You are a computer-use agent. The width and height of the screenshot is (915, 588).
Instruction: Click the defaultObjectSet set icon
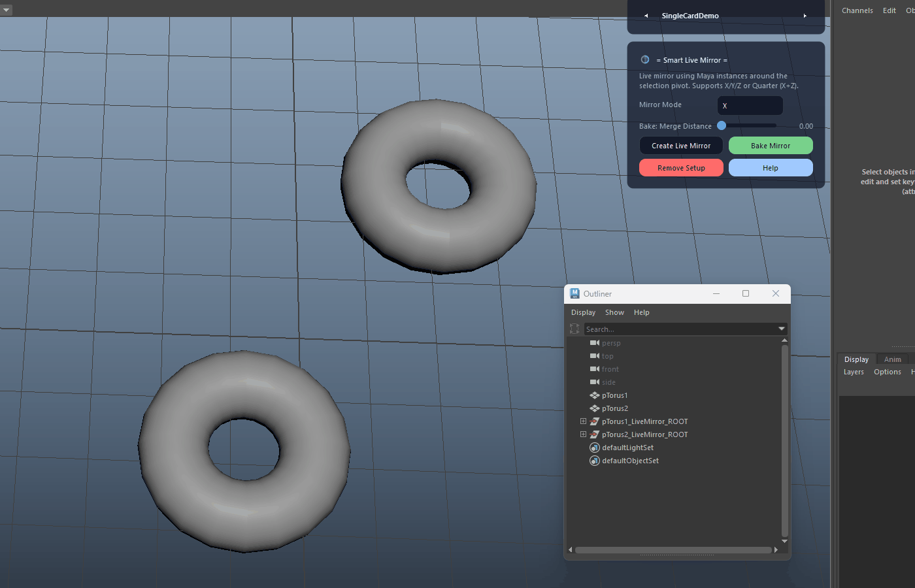595,461
